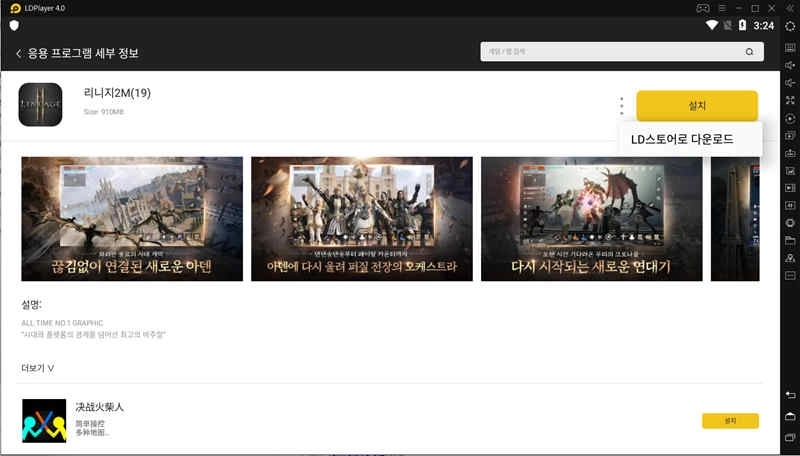Toggle fullscreen mode from the sidebar

tap(790, 101)
